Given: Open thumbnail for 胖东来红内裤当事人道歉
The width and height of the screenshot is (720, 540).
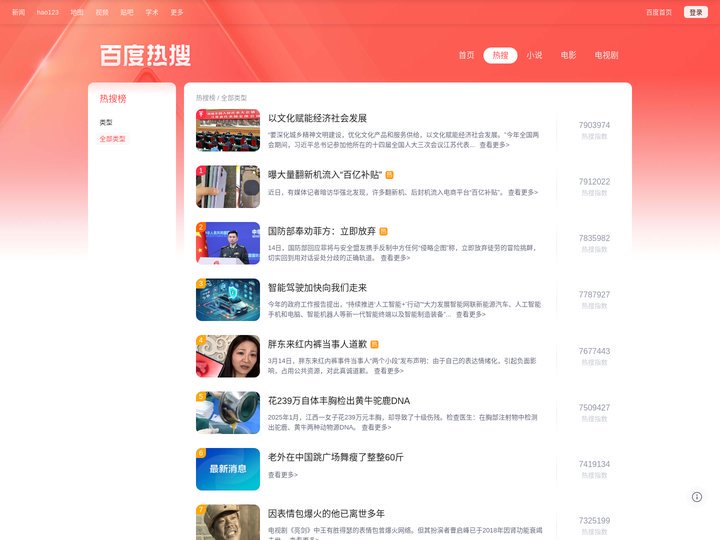Looking at the screenshot, I should pyautogui.click(x=228, y=356).
